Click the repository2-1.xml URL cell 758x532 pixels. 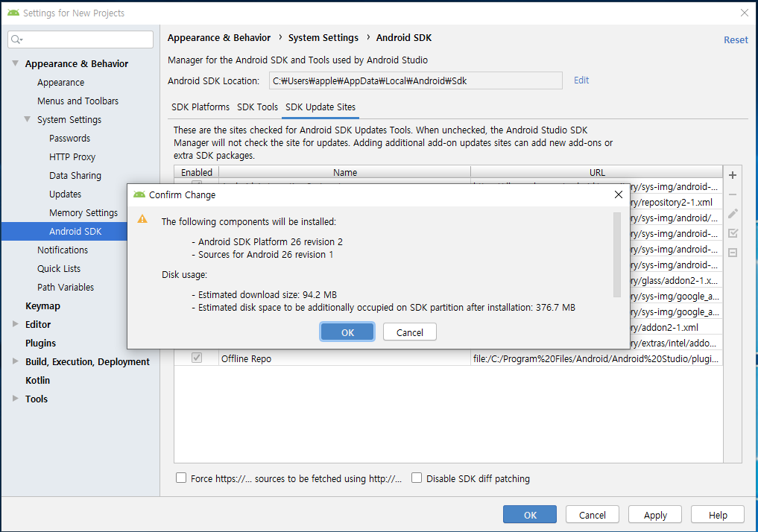pyautogui.click(x=676, y=202)
